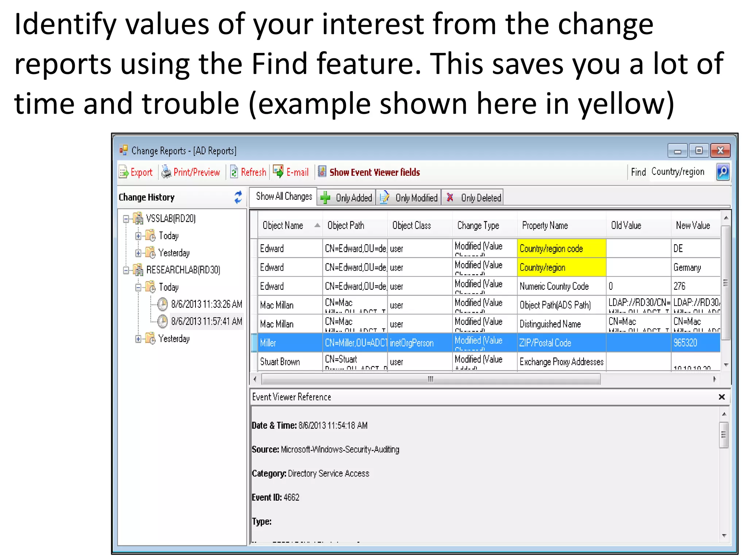Click row selector for Miller row
Screen dimensions: 747x560
tap(254, 343)
